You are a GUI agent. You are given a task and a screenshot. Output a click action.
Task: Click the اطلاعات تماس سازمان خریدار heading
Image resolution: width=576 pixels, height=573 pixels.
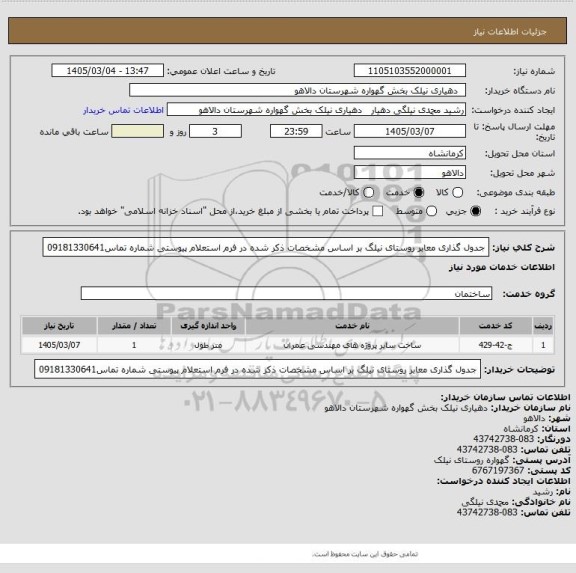[x=505, y=397]
